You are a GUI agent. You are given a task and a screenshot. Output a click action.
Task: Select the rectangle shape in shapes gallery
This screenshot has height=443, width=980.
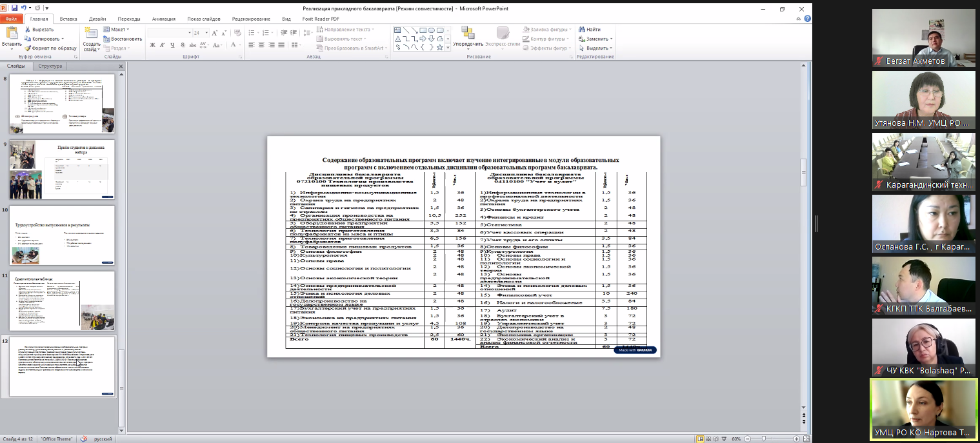[x=423, y=30]
